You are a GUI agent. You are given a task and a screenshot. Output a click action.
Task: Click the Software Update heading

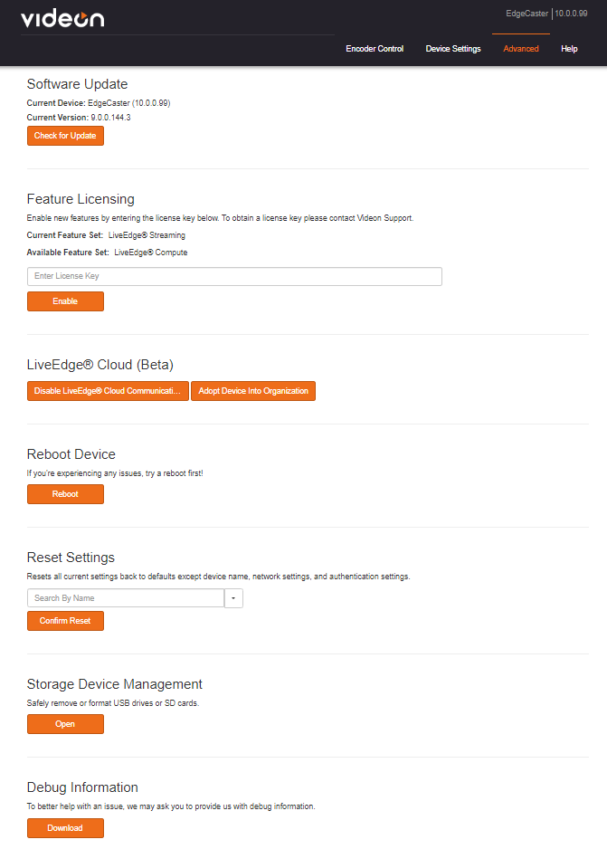[78, 84]
